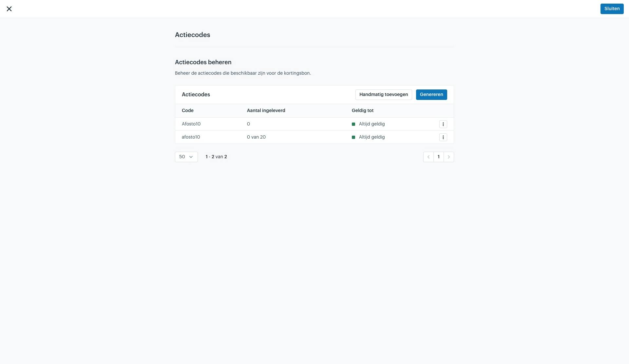Select the Afosto10 code row
This screenshot has height=364, width=629.
[x=314, y=124]
